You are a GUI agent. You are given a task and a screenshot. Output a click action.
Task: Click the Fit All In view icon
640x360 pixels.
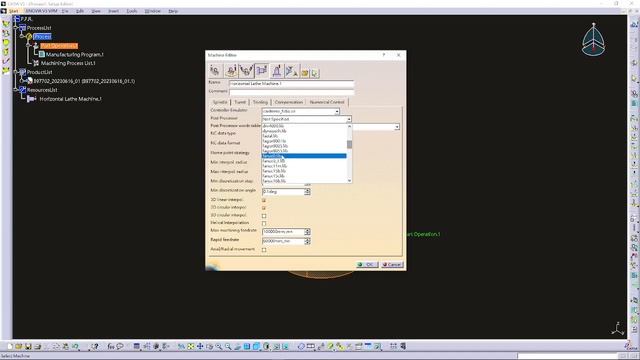coord(191,347)
